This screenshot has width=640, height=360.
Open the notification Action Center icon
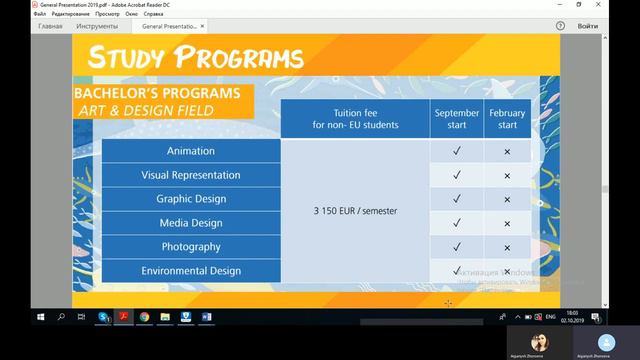click(596, 317)
